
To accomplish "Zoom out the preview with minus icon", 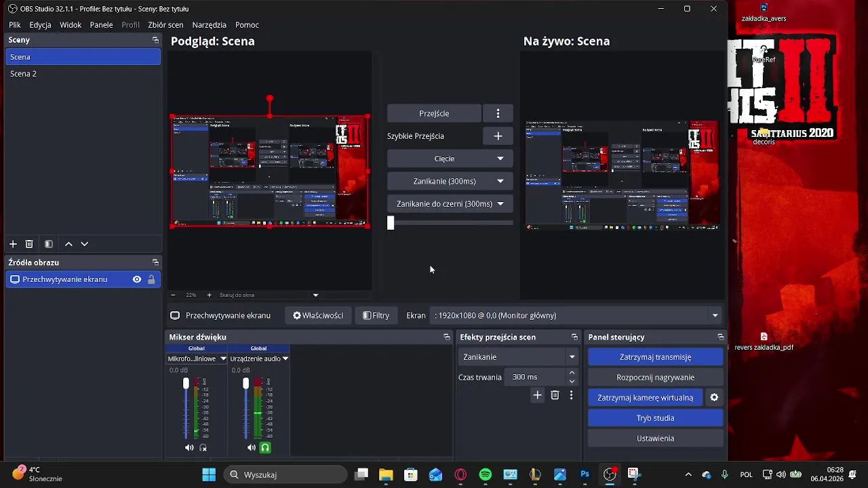I will (x=173, y=295).
